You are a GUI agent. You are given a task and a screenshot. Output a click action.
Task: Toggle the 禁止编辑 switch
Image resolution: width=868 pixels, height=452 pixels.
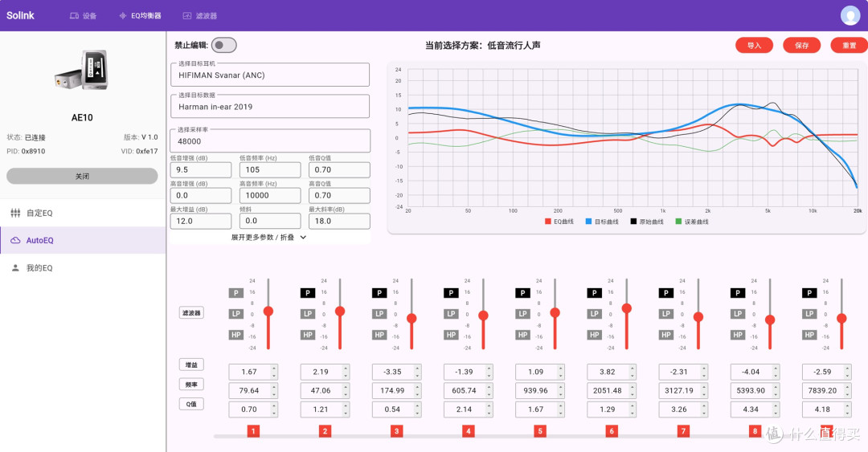223,46
